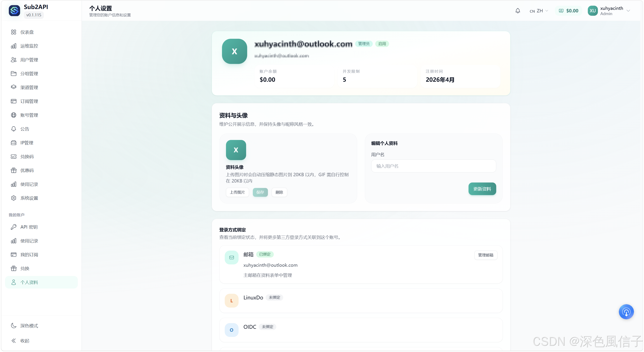
Task: Click the OIDC O icon
Action: coord(231,330)
